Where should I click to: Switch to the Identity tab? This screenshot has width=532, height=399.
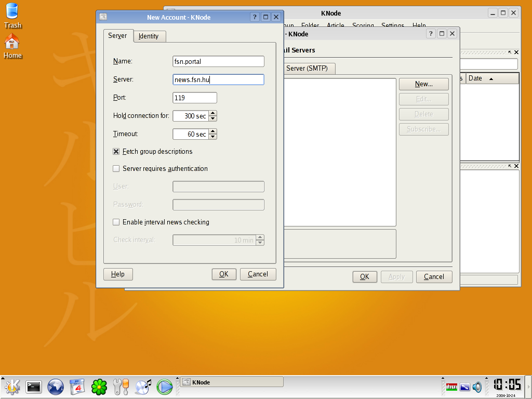(149, 36)
